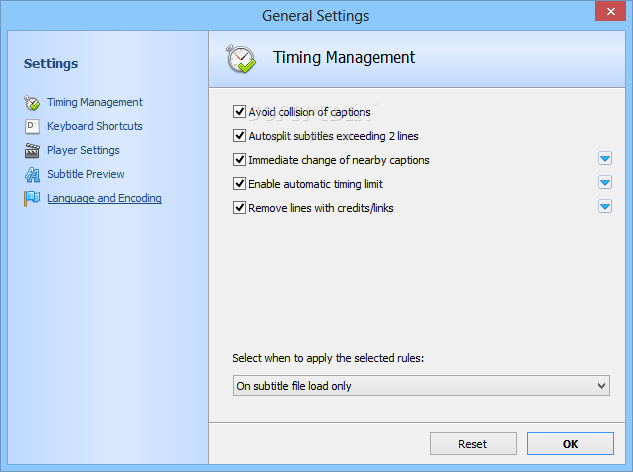
Task: Click the 'Settings' sidebar heading
Action: tap(51, 63)
